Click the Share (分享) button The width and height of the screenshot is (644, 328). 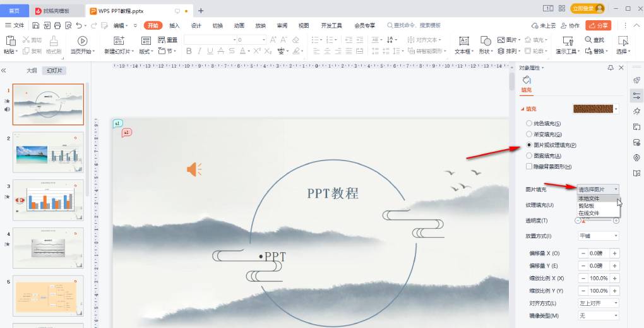(599, 25)
